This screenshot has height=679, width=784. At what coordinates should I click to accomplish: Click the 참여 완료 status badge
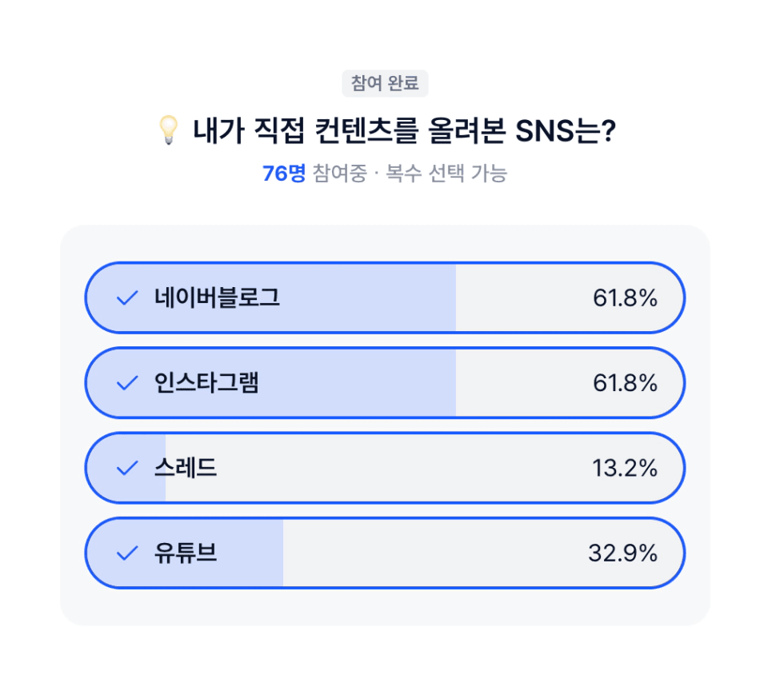[x=385, y=83]
